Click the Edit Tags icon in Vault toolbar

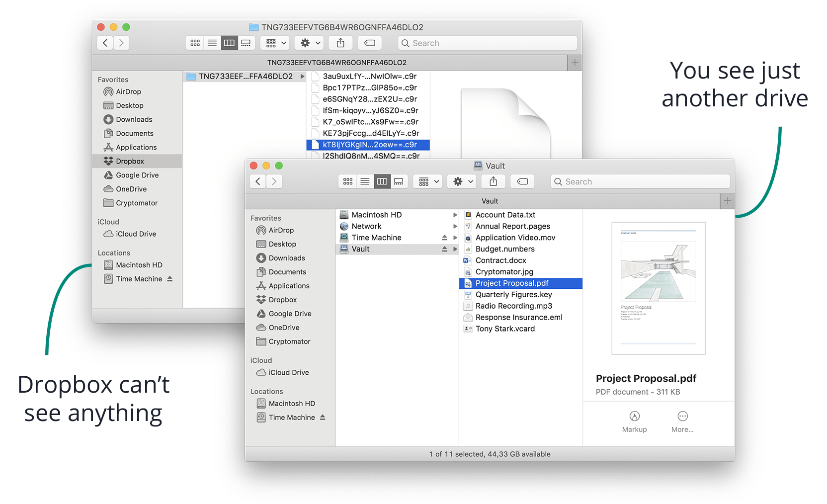[x=522, y=182]
